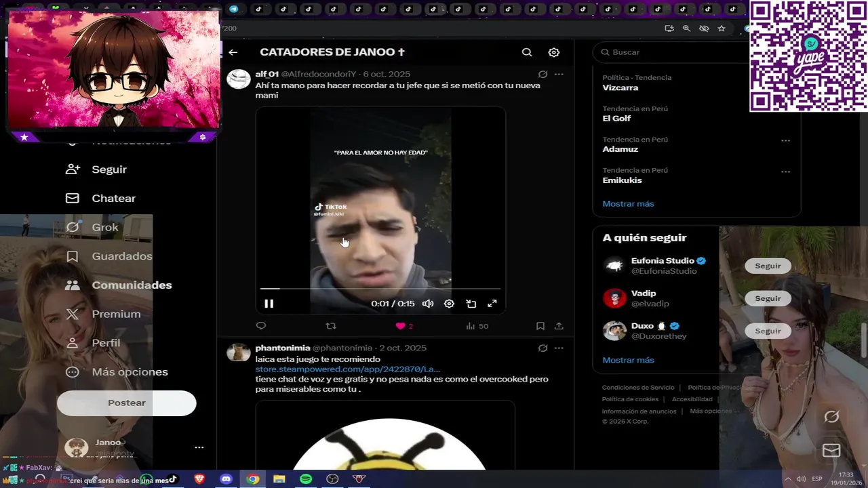The width and height of the screenshot is (868, 488).
Task: Open community settings gear icon
Action: tap(554, 52)
